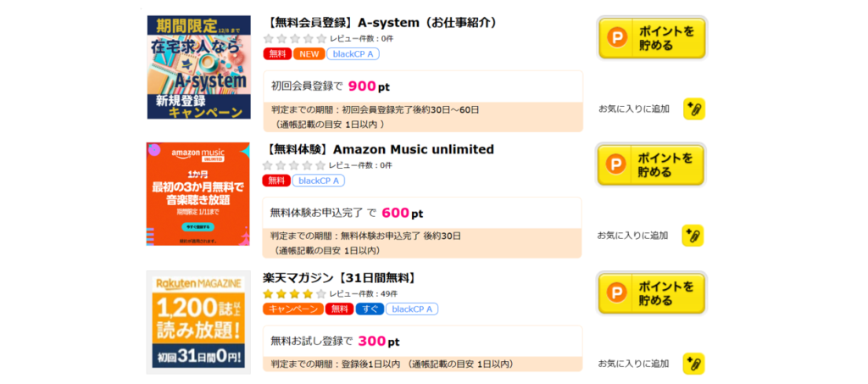Click the P coin icon for Rakuten Magazine
The width and height of the screenshot is (868, 384).
615,292
